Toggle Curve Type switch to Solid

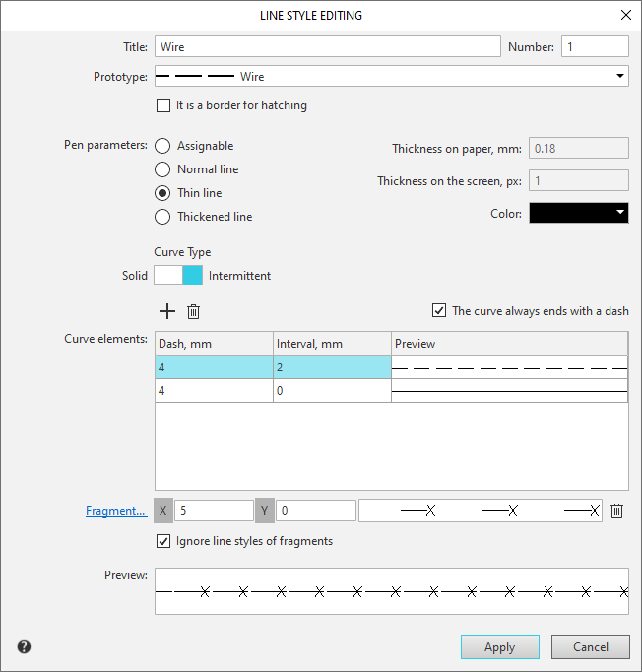(x=167, y=276)
